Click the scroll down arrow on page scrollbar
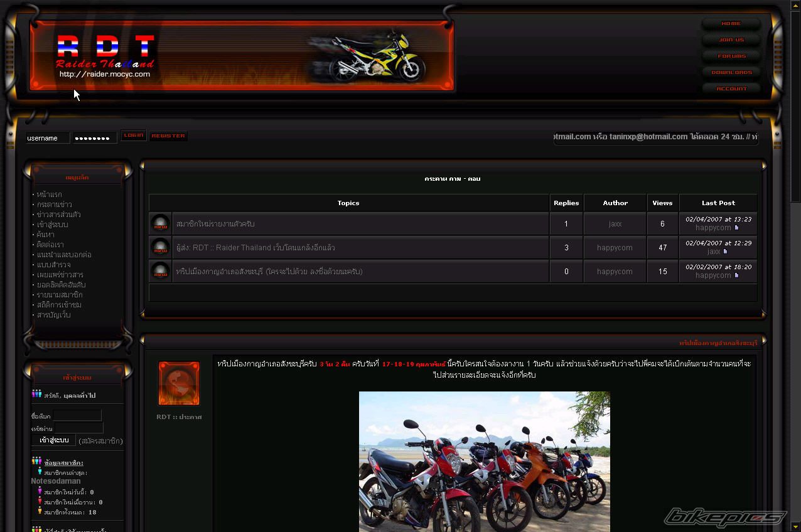The width and height of the screenshot is (801, 532). 795,526
